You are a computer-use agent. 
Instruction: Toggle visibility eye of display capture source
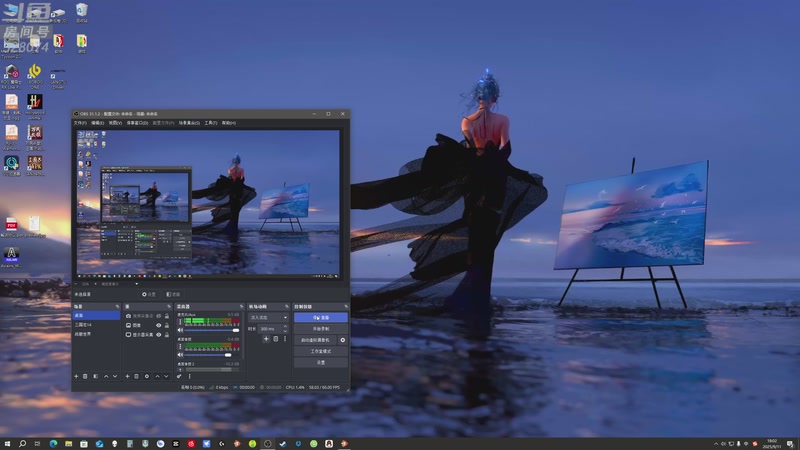(x=159, y=335)
